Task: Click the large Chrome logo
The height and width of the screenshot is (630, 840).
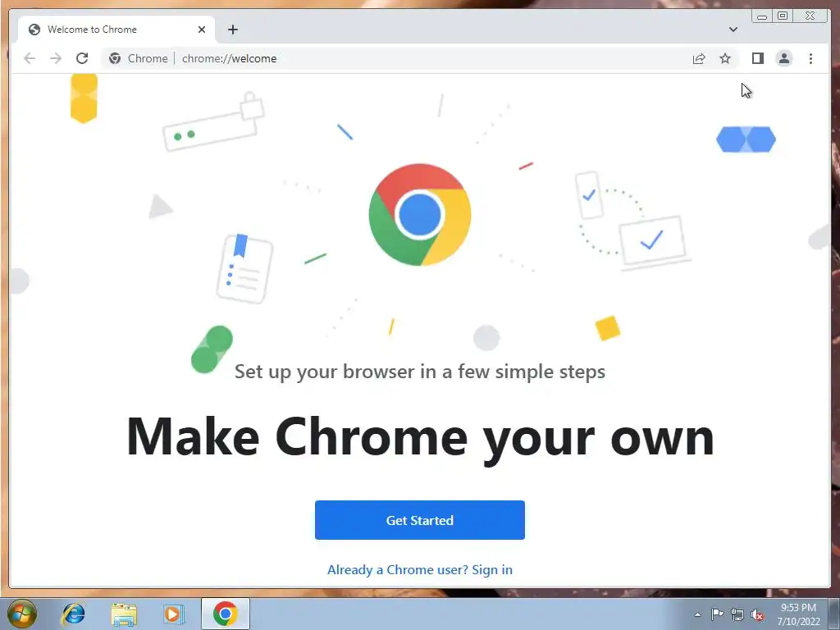Action: point(420,215)
